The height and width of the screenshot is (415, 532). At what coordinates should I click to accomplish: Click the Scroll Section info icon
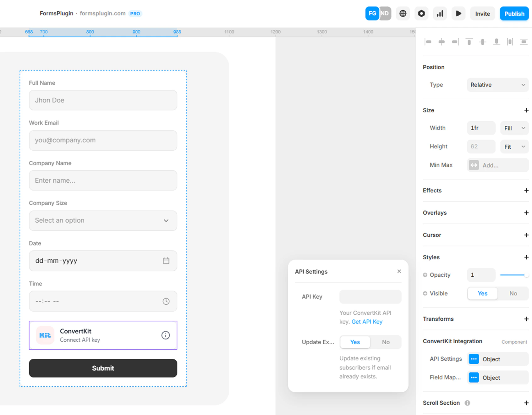(x=467, y=403)
